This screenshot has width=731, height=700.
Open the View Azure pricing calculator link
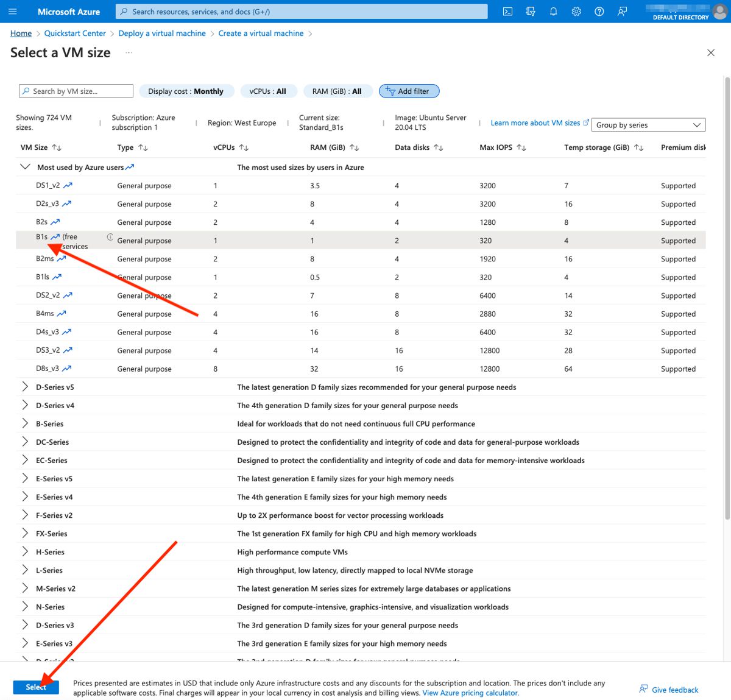coord(470,693)
